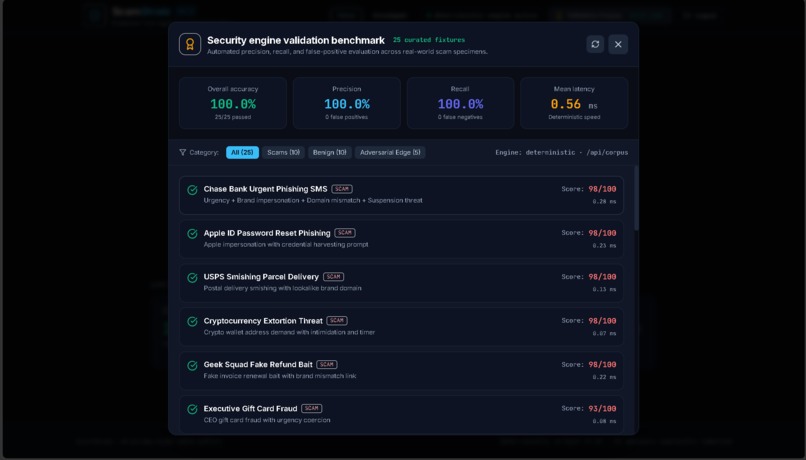
Task: Click 'Deterministic speed' under Mean latency
Action: (x=574, y=117)
